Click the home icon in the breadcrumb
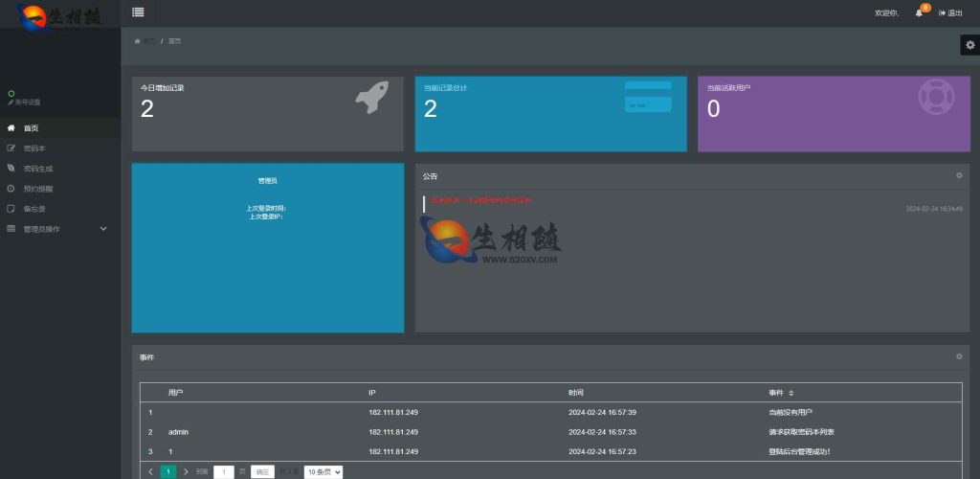 tap(138, 41)
